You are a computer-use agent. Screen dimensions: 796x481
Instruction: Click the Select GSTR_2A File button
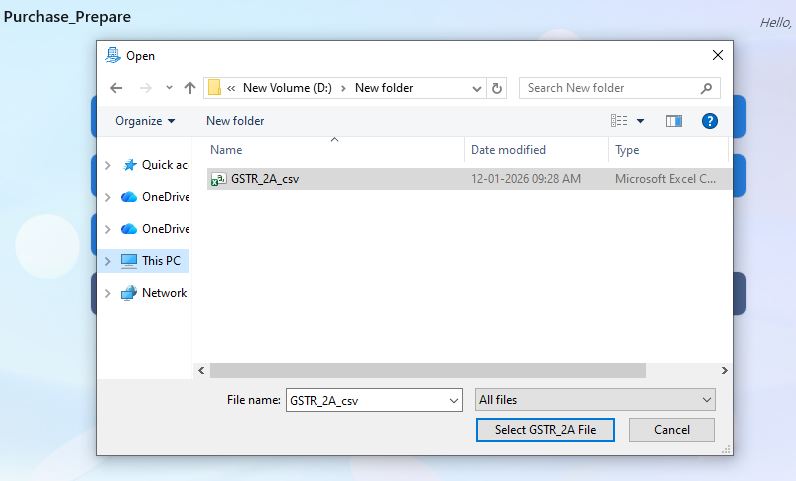[x=545, y=430]
